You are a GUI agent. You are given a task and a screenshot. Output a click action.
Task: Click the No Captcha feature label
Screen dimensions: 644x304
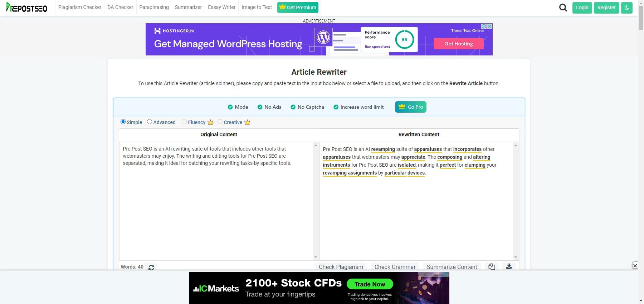click(x=311, y=107)
